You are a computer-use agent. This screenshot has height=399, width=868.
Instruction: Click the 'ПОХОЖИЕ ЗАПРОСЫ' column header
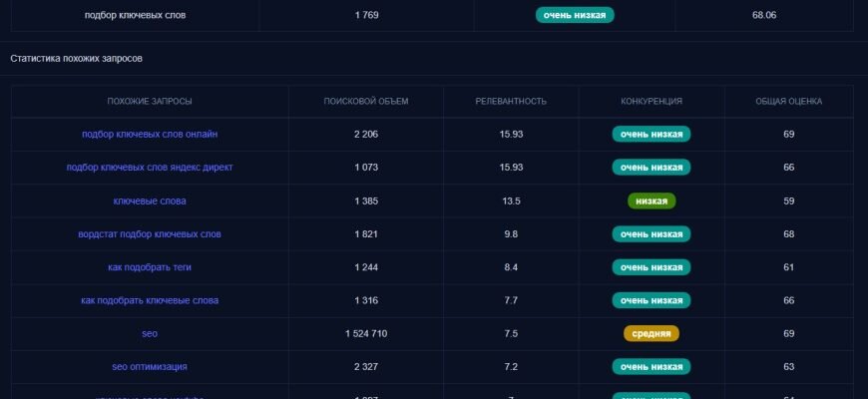[x=150, y=102]
